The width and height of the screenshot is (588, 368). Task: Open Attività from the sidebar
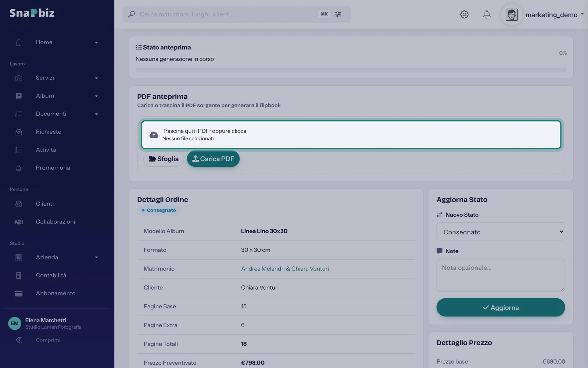pos(46,150)
